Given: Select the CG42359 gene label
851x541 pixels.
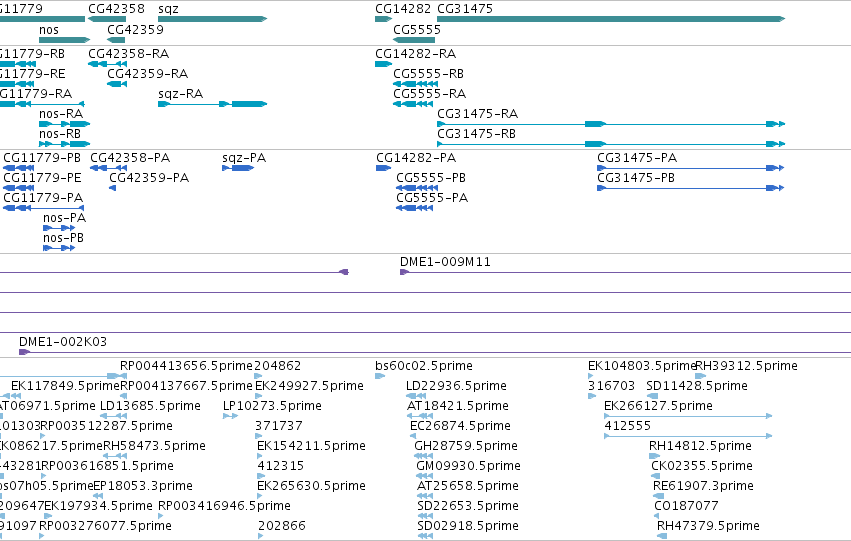Looking at the screenshot, I should pyautogui.click(x=135, y=29).
